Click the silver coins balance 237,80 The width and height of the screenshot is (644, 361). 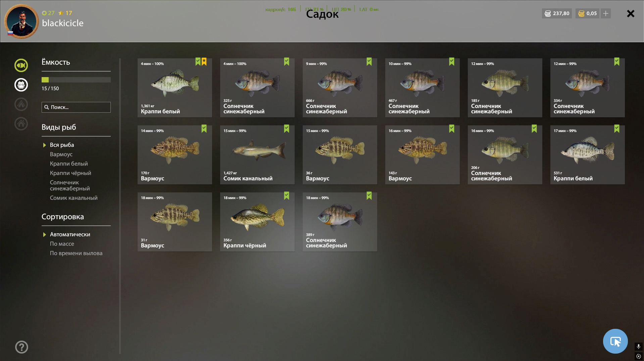557,13
